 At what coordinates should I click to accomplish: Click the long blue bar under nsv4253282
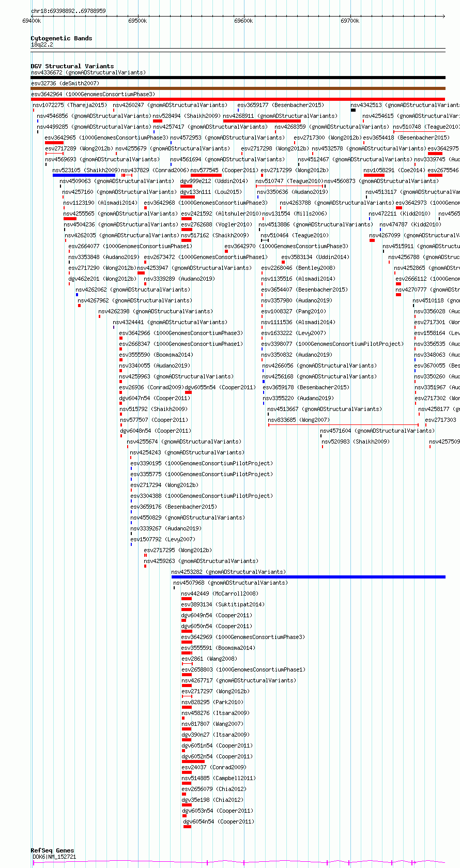point(308,577)
